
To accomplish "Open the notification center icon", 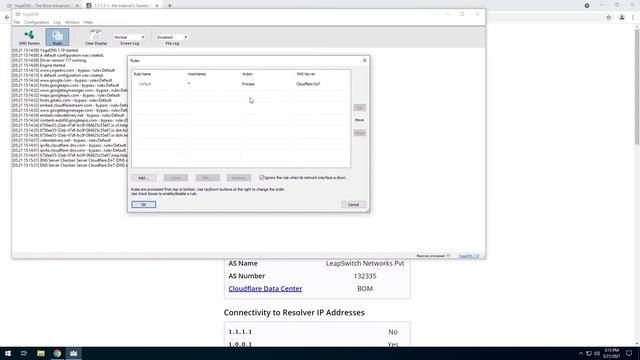I will 629,353.
